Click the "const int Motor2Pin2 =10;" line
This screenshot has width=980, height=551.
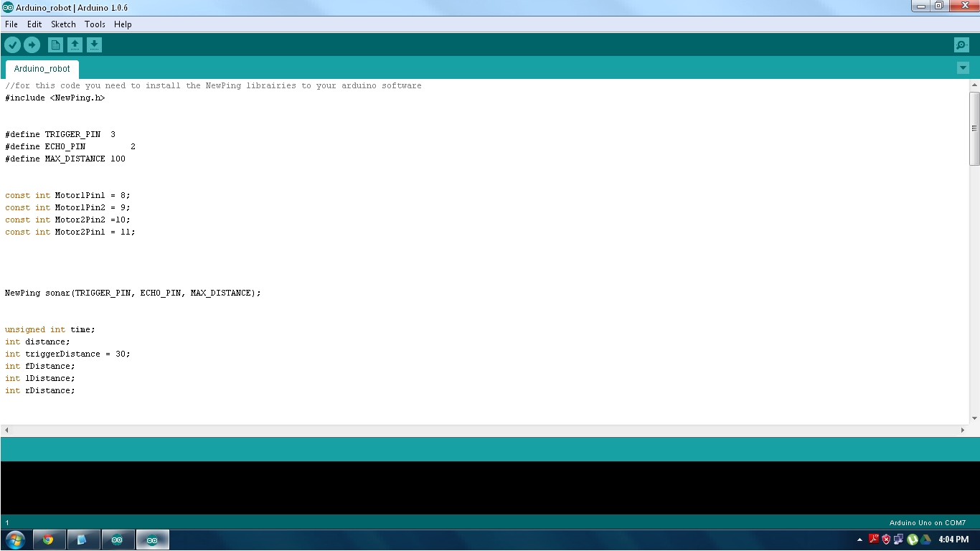coord(67,220)
